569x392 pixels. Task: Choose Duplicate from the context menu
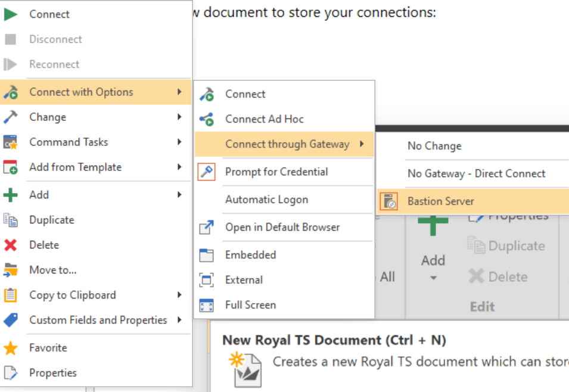click(x=52, y=220)
